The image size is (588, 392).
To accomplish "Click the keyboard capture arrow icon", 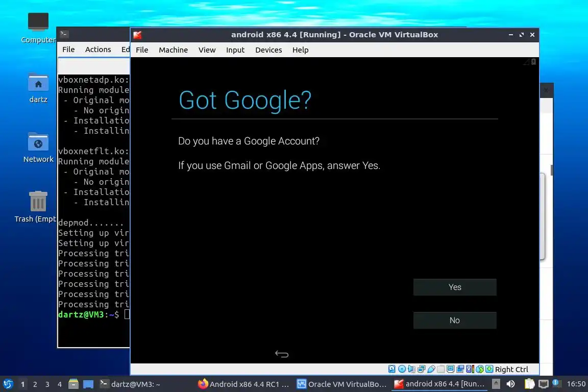I will [x=489, y=369].
